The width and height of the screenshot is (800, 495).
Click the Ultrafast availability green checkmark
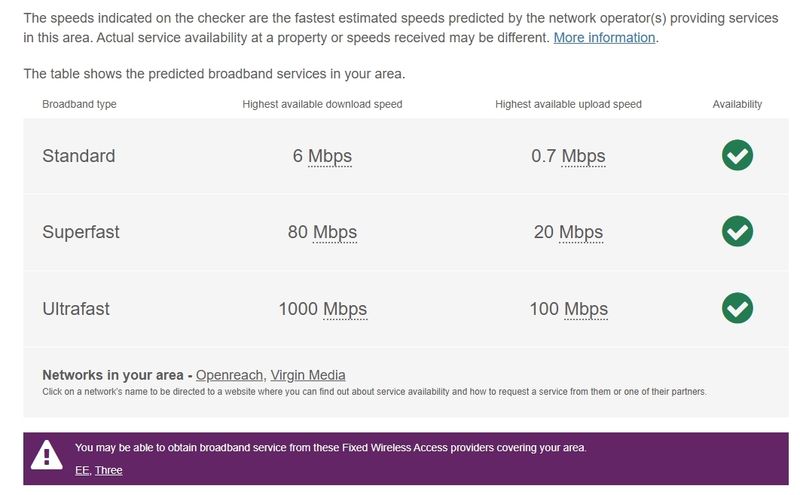(x=737, y=308)
